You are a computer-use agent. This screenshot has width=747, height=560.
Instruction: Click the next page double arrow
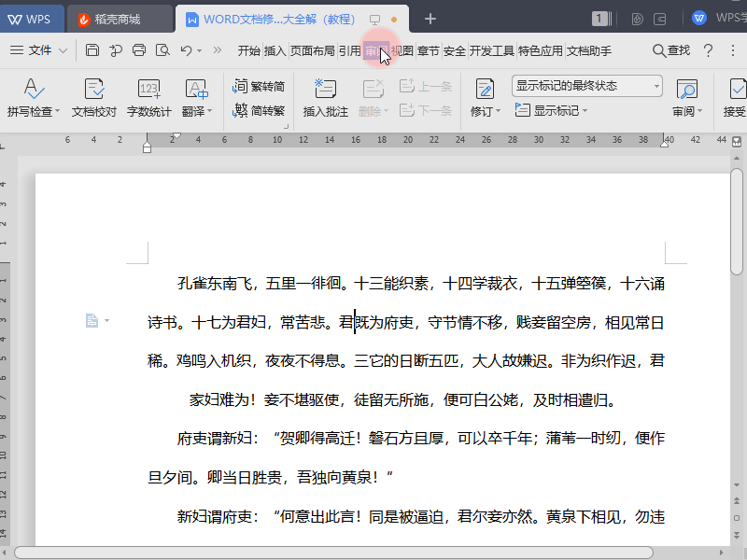[737, 534]
